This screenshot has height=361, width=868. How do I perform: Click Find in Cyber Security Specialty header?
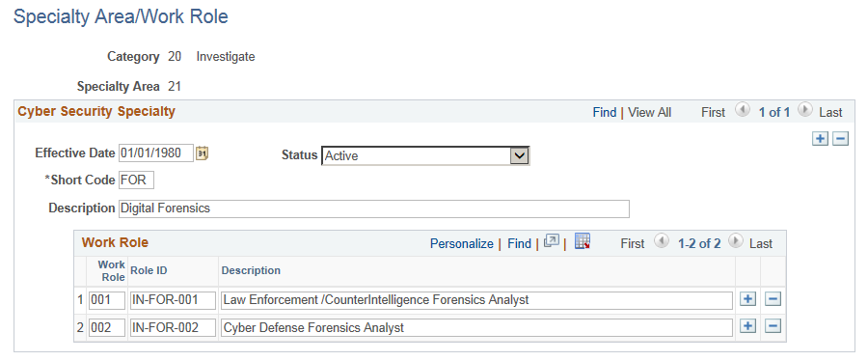point(605,112)
